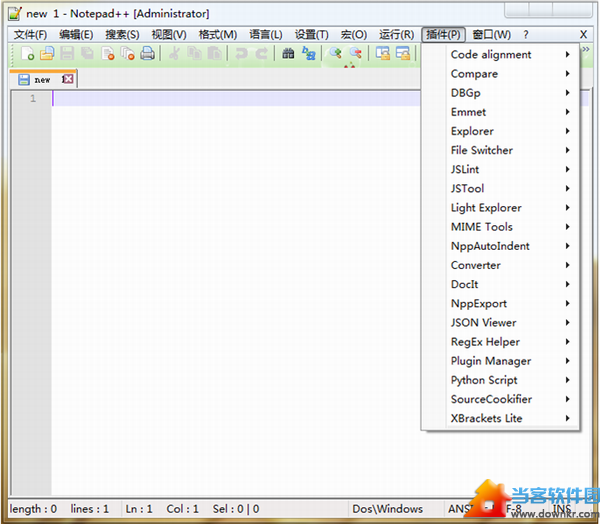600x524 pixels.
Task: Open the Python Script menu entry
Action: (x=501, y=380)
